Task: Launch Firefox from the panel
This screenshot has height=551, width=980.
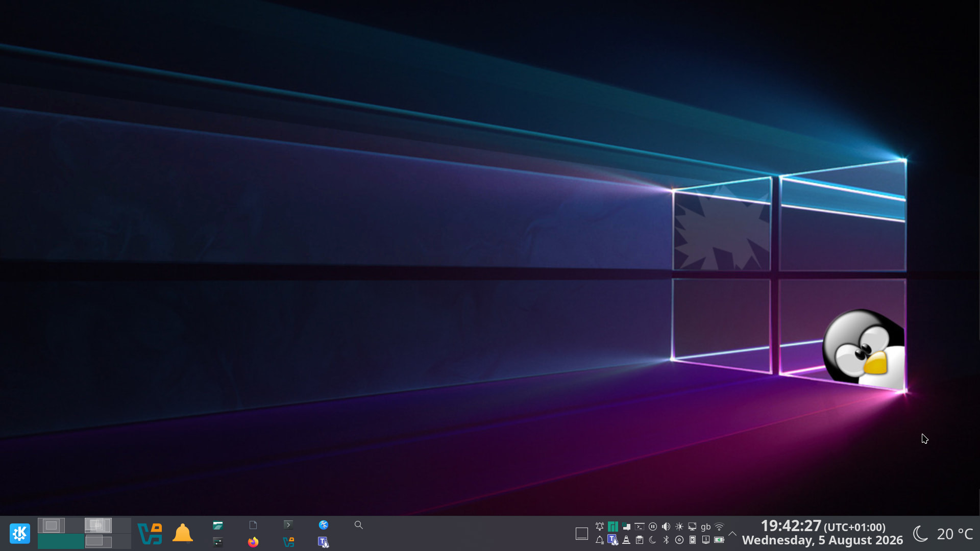Action: [x=253, y=542]
